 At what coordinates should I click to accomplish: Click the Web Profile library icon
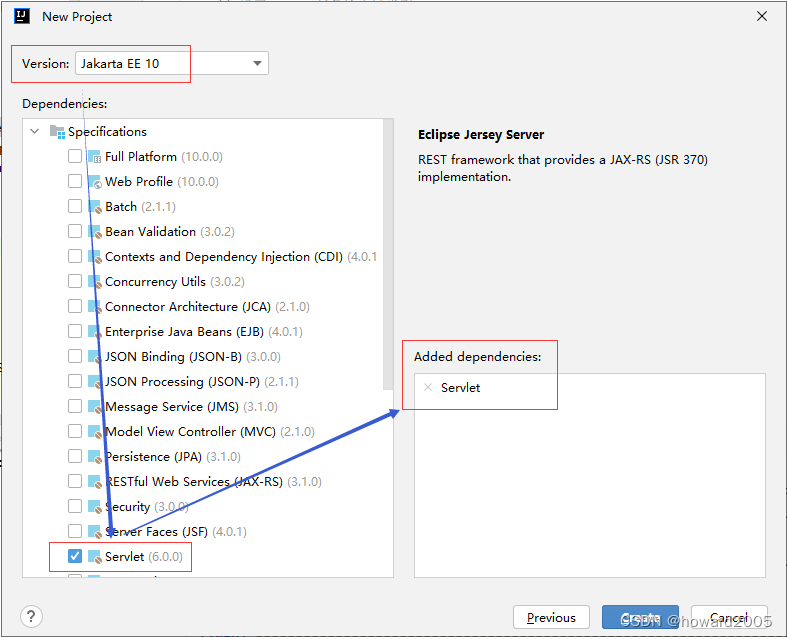tap(95, 182)
